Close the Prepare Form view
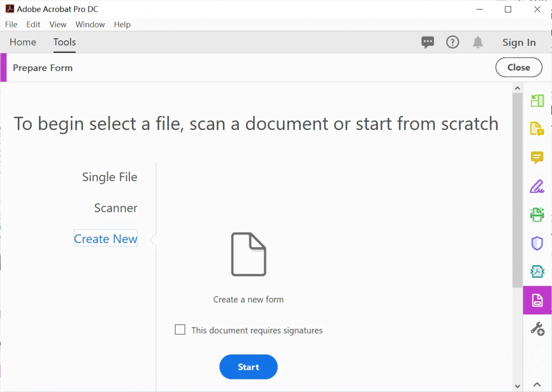Image resolution: width=552 pixels, height=392 pixels. pos(519,67)
